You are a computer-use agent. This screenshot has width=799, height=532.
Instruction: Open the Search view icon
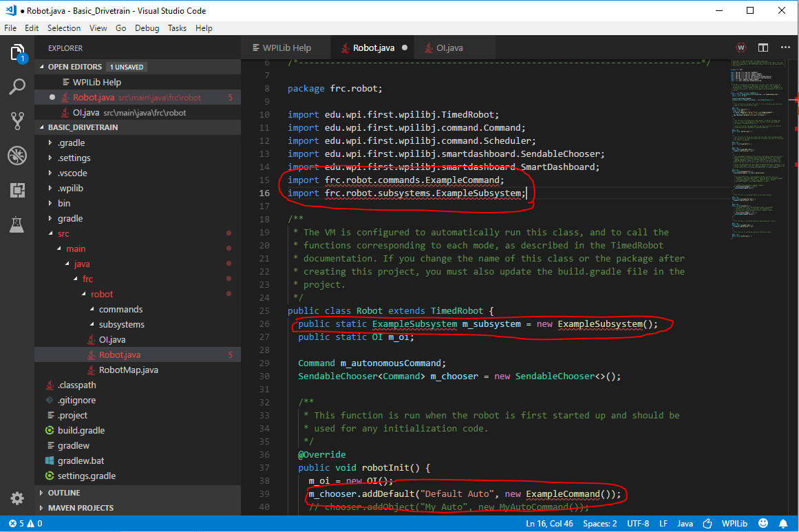(17, 87)
